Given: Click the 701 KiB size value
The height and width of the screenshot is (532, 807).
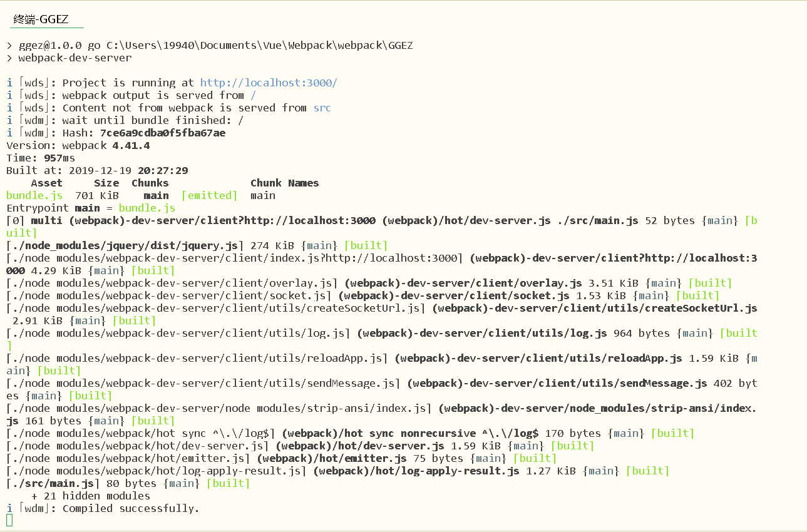Looking at the screenshot, I should click(97, 195).
